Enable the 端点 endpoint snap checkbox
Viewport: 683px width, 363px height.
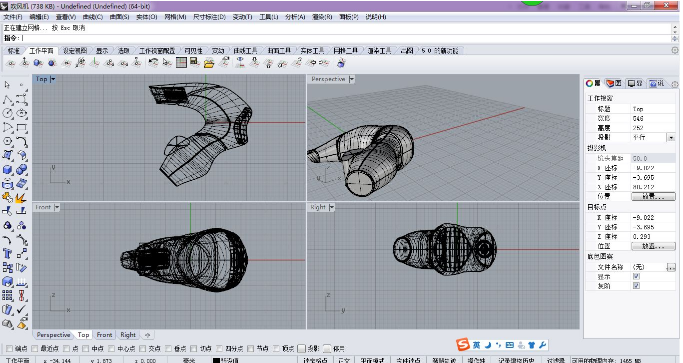(9, 349)
